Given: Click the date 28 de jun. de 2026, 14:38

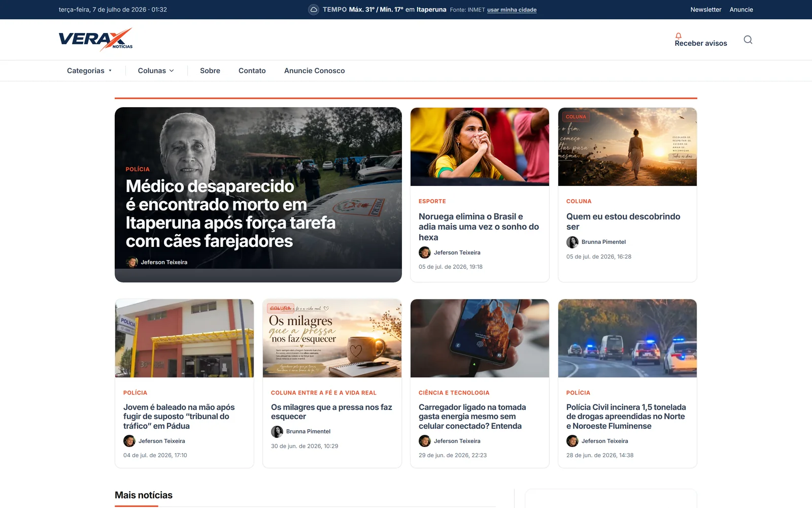Looking at the screenshot, I should coord(600,455).
